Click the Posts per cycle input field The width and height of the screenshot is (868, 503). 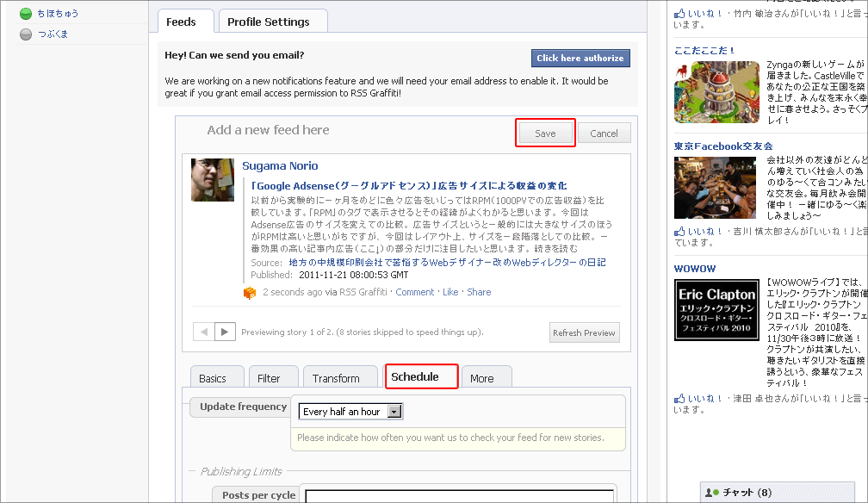click(460, 495)
